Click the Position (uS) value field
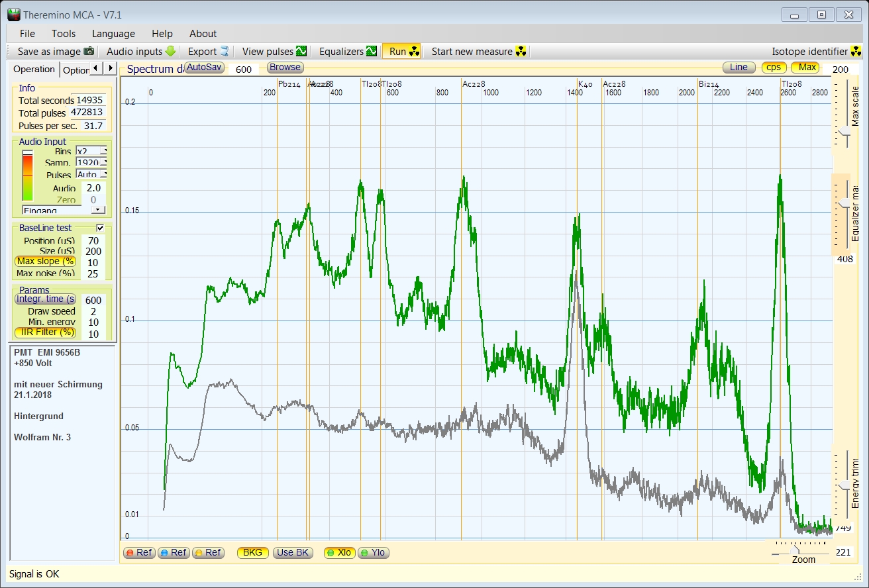This screenshot has height=588, width=869. point(93,240)
